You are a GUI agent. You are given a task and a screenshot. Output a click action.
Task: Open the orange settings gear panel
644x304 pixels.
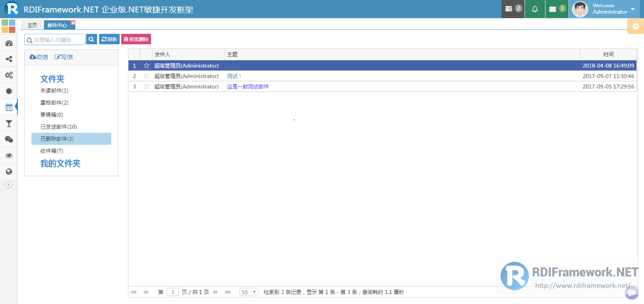tap(635, 26)
